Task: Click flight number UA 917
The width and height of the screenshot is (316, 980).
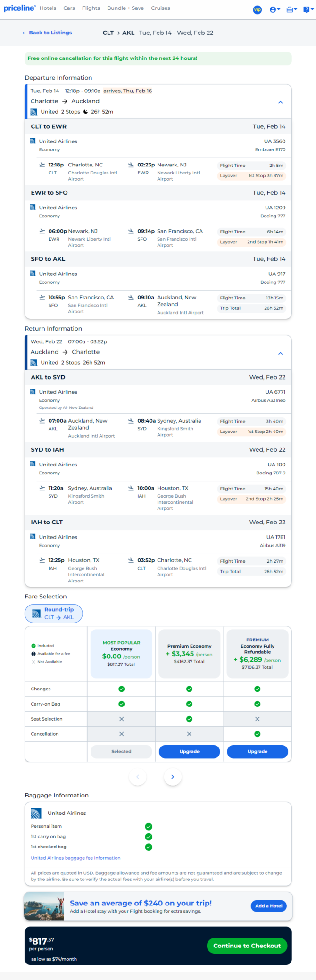Action: 277,274
